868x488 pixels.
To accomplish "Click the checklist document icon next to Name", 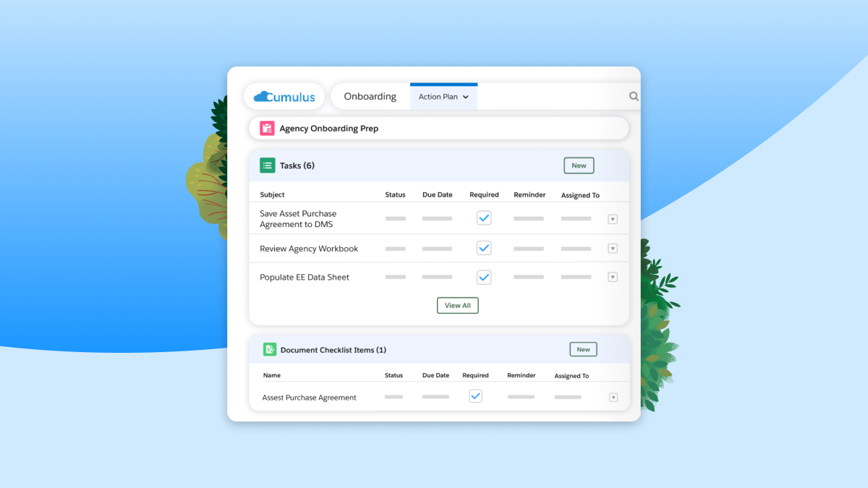I will point(270,348).
